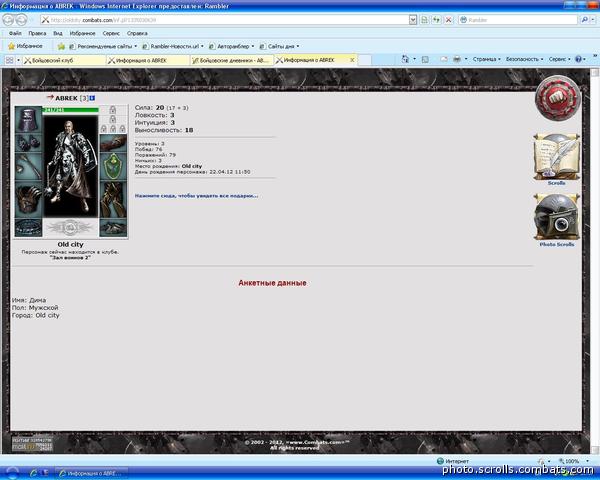Image resolution: width=600 pixels, height=480 pixels.
Task: Open the Scrolls book icon
Action: pyautogui.click(x=557, y=157)
